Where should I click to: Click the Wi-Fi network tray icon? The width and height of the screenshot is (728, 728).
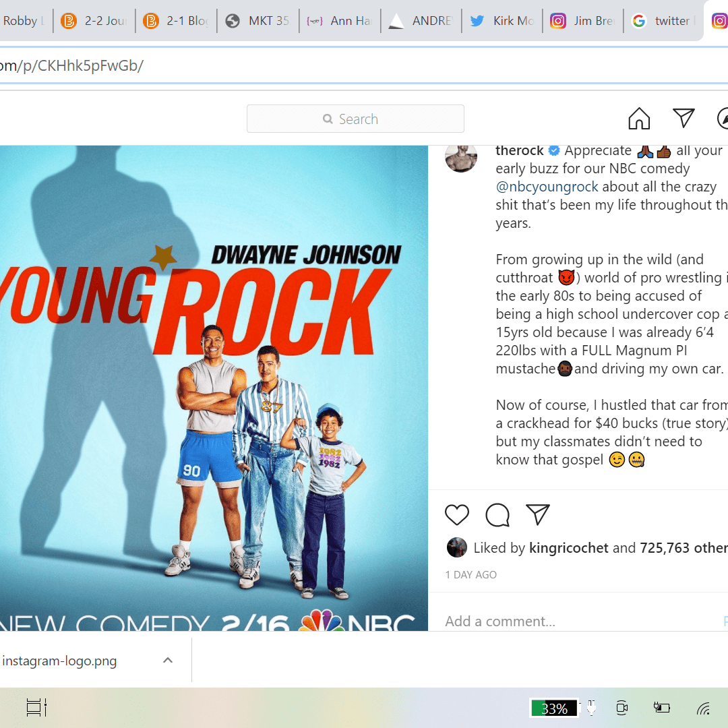point(703,708)
